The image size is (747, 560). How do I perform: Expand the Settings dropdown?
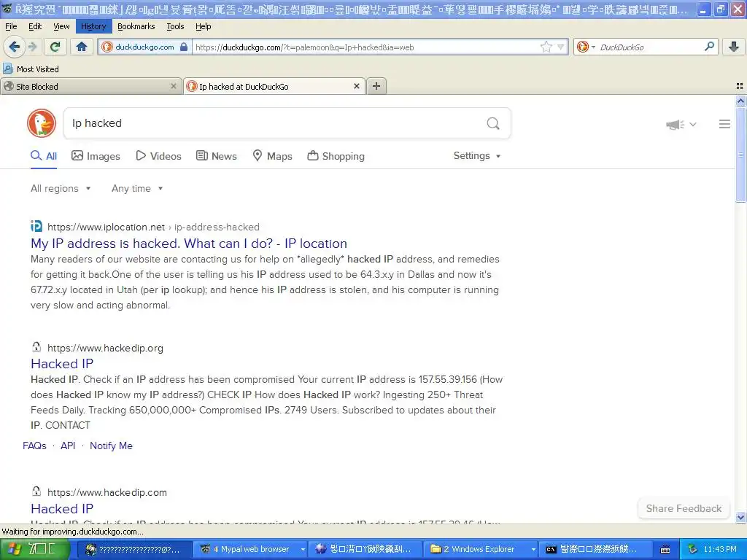pyautogui.click(x=477, y=156)
